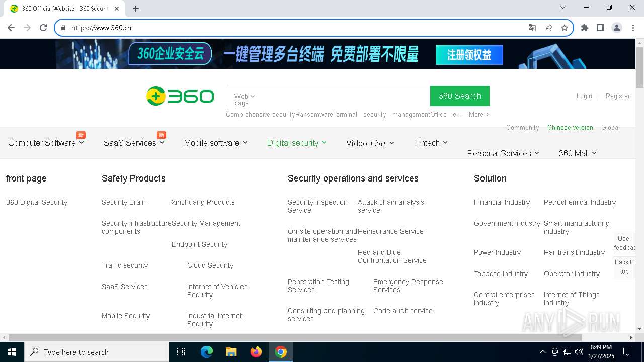The width and height of the screenshot is (644, 362).
Task: Expand the 360 Mall menu
Action: tap(578, 153)
